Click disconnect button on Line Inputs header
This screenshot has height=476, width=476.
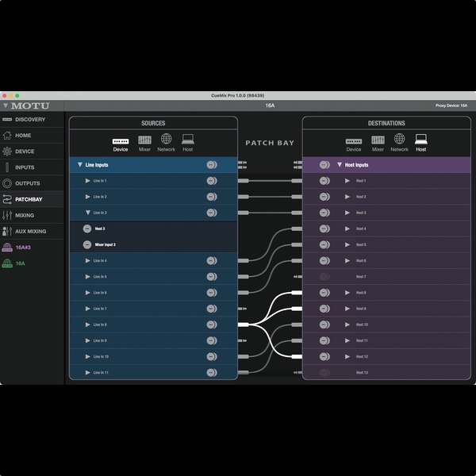(x=212, y=165)
